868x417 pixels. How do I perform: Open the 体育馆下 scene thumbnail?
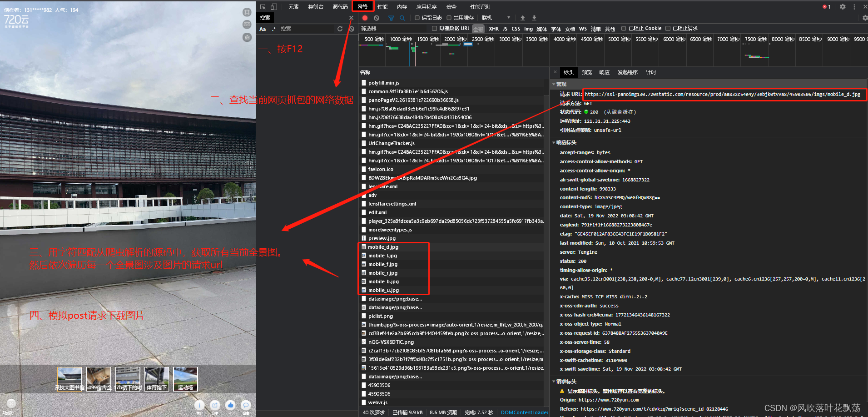point(156,379)
